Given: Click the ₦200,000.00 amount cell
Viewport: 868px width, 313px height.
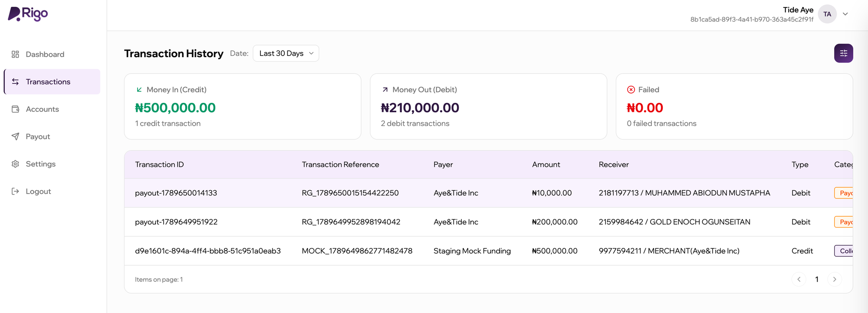Looking at the screenshot, I should 555,222.
